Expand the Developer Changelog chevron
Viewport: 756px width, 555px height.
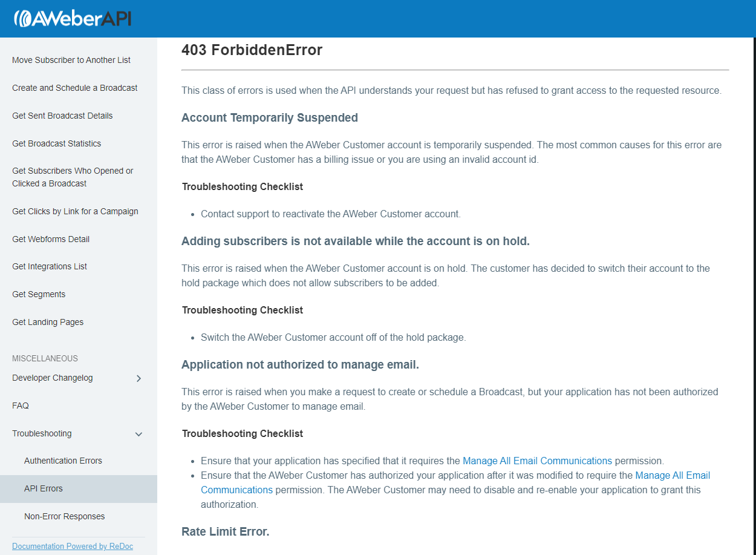click(138, 378)
